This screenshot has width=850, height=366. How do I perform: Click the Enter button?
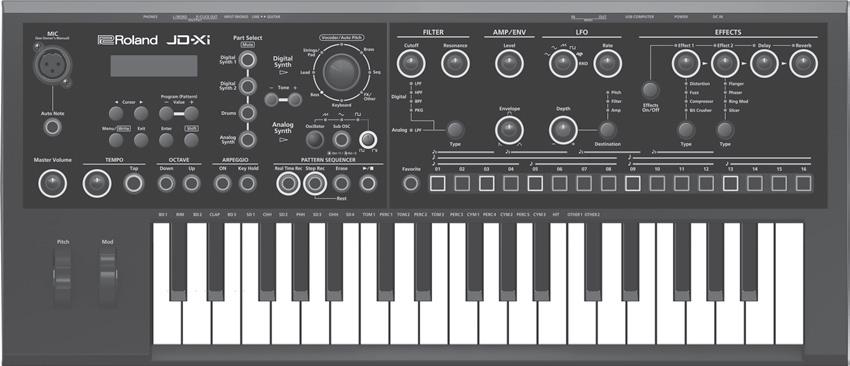point(166,140)
